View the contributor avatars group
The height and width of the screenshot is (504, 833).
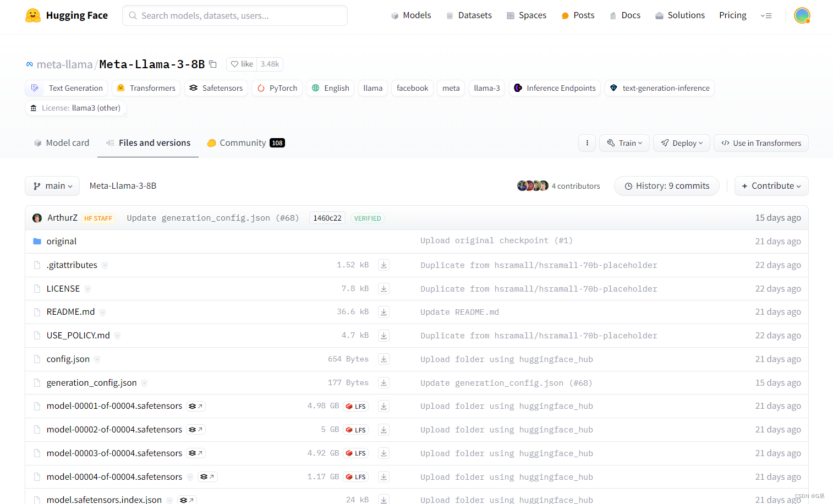pos(533,186)
